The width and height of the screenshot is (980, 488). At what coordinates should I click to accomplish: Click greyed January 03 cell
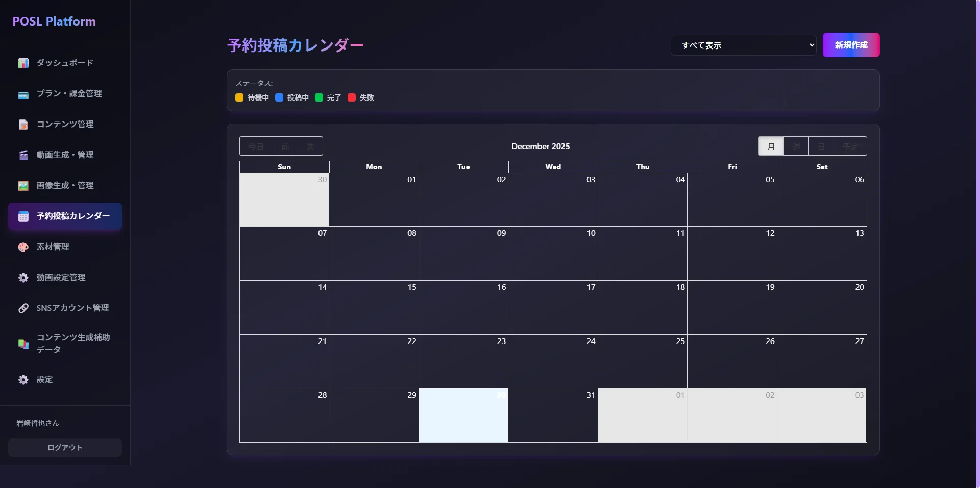coord(822,415)
